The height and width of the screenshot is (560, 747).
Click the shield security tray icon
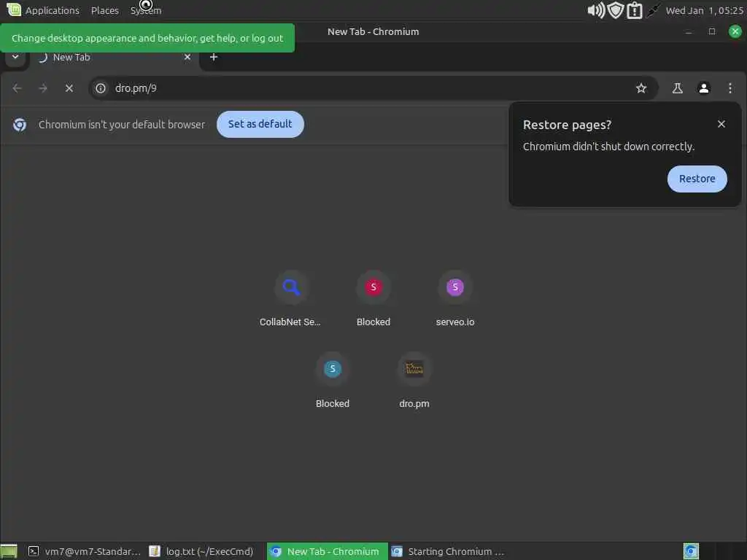[x=616, y=10]
